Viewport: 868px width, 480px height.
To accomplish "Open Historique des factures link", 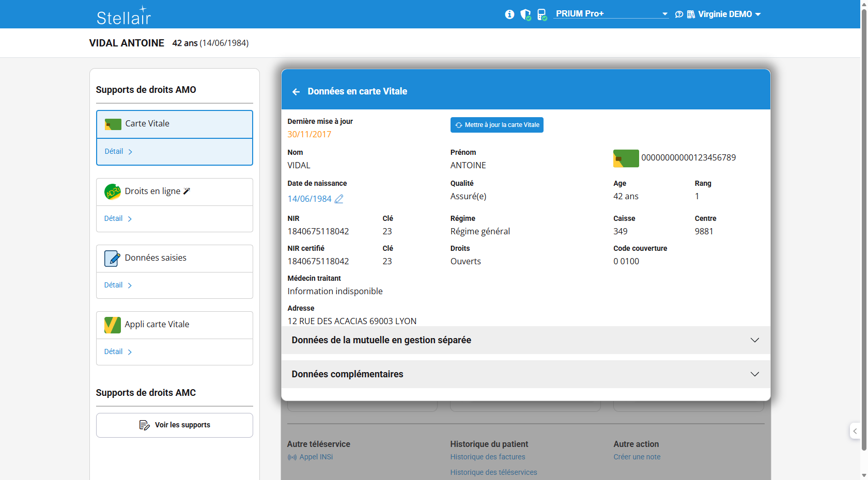I will coord(488,457).
